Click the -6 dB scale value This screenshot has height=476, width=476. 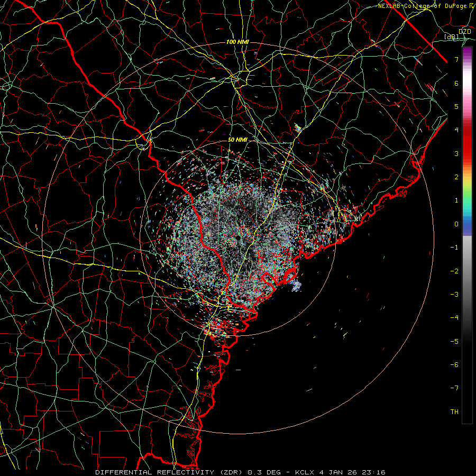click(454, 365)
